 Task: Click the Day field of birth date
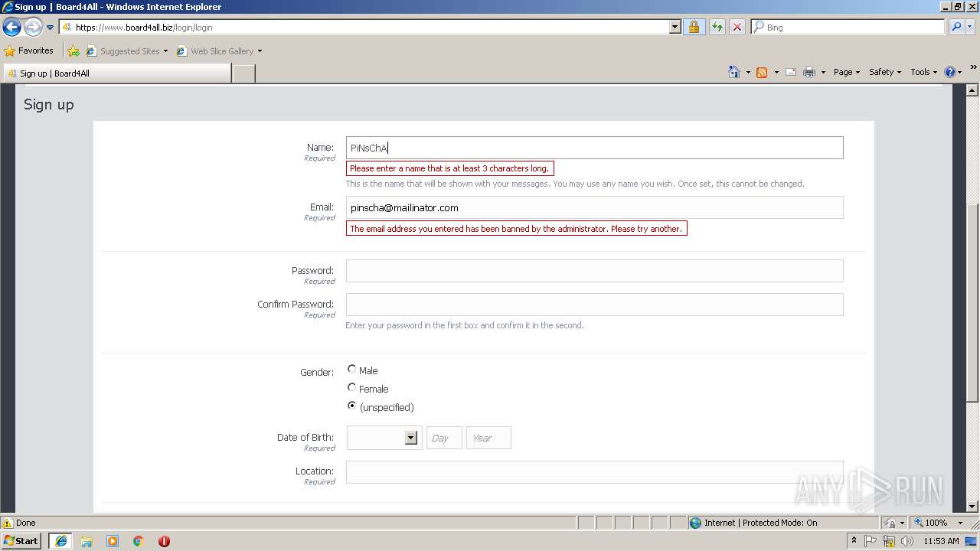click(444, 438)
